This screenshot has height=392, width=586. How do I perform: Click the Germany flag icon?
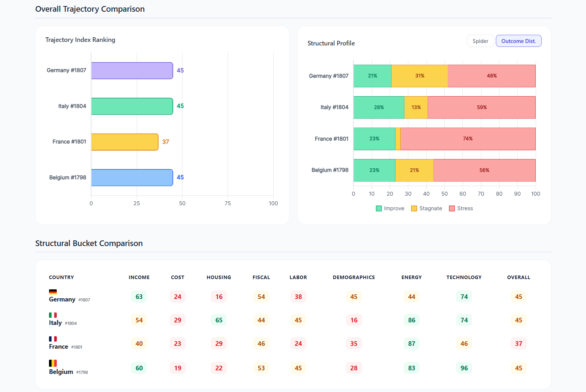coord(53,292)
